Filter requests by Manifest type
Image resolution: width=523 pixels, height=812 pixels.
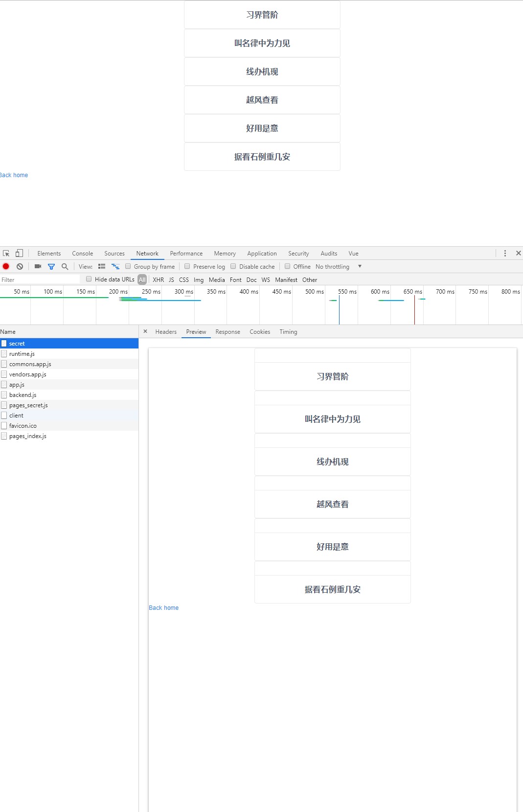286,280
